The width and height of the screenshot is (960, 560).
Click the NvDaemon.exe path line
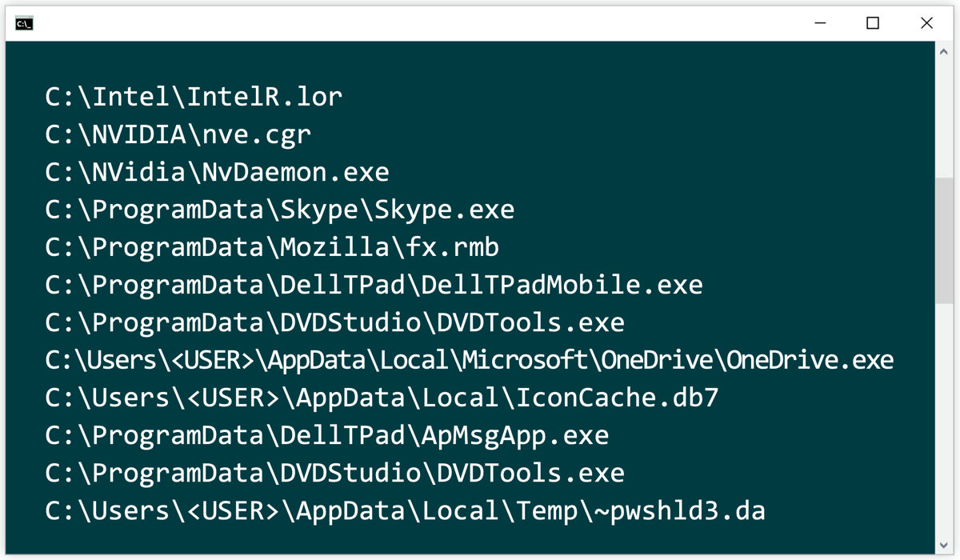pos(217,172)
